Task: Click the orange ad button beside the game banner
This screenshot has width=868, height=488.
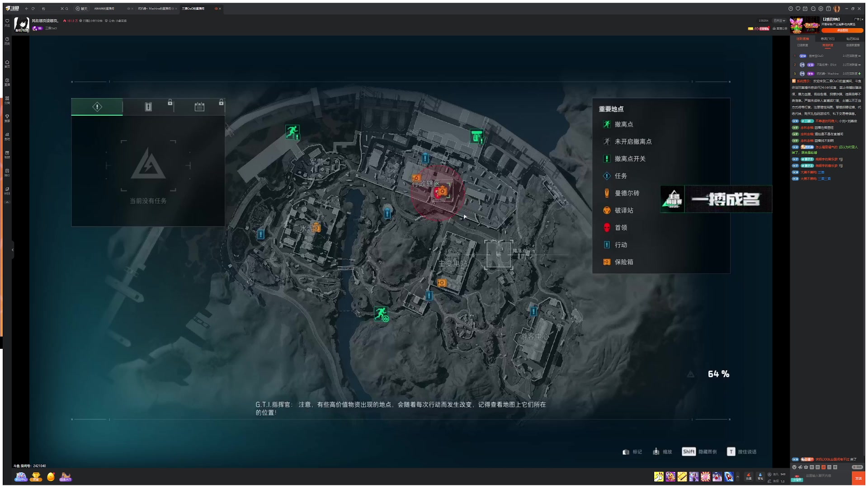Action: click(x=842, y=30)
